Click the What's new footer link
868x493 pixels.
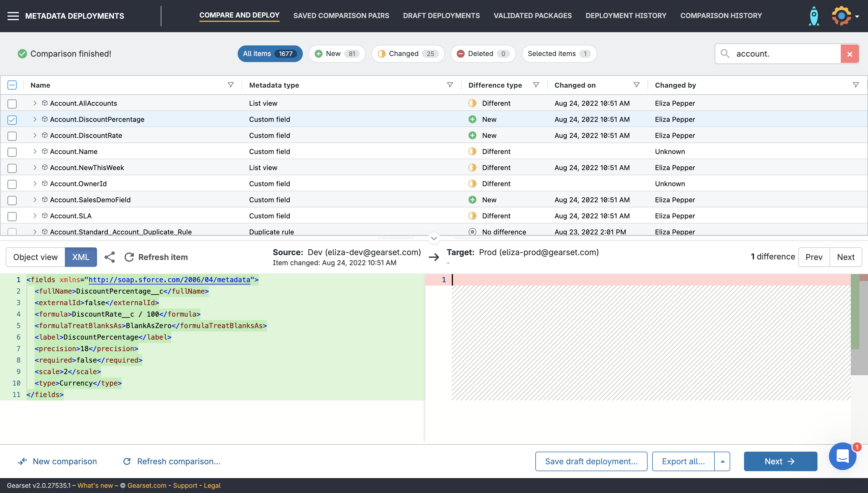tap(95, 485)
